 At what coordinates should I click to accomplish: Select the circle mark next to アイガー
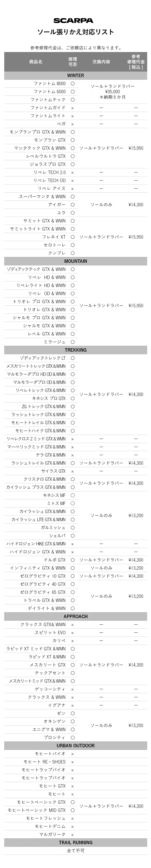[73, 204]
